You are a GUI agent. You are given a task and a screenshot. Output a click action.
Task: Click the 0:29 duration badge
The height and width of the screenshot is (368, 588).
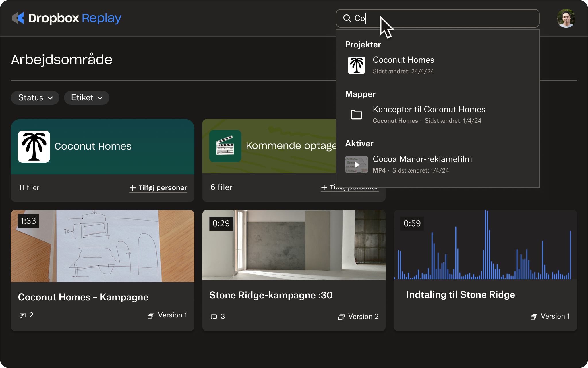pyautogui.click(x=221, y=223)
